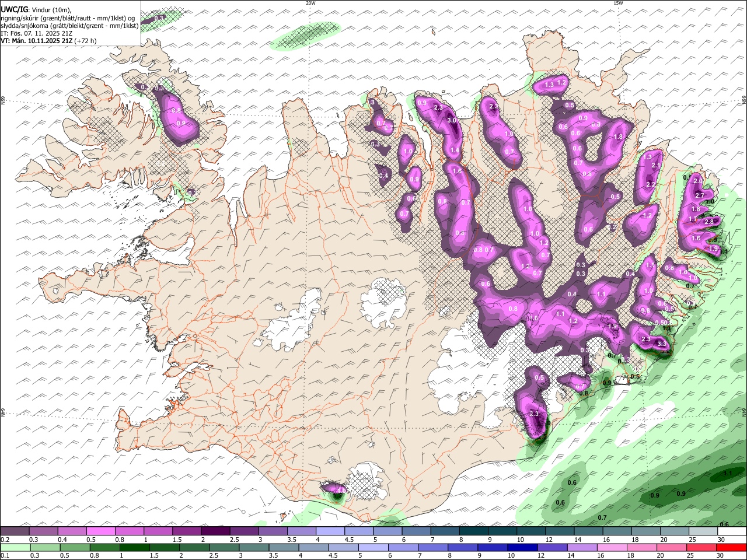Click the 2.8 snowfall value in the Eastfjords
The height and width of the screenshot is (560, 747).
tap(709, 222)
